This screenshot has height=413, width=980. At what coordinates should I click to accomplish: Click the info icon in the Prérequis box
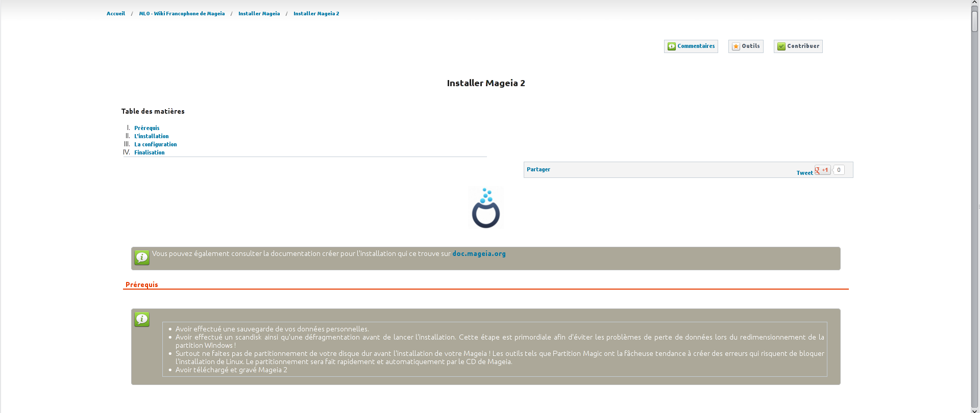click(142, 319)
